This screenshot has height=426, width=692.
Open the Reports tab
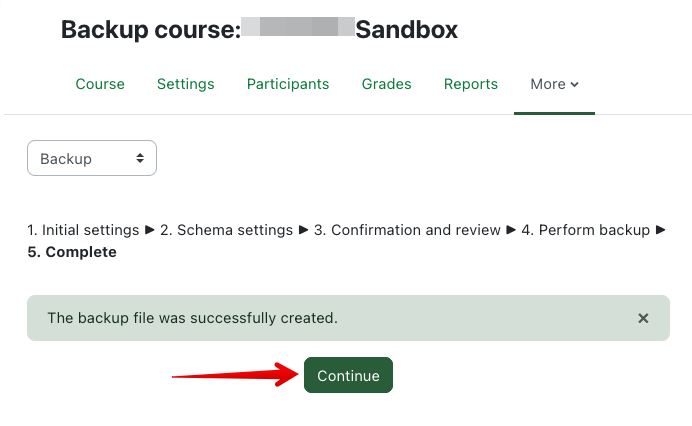(471, 84)
